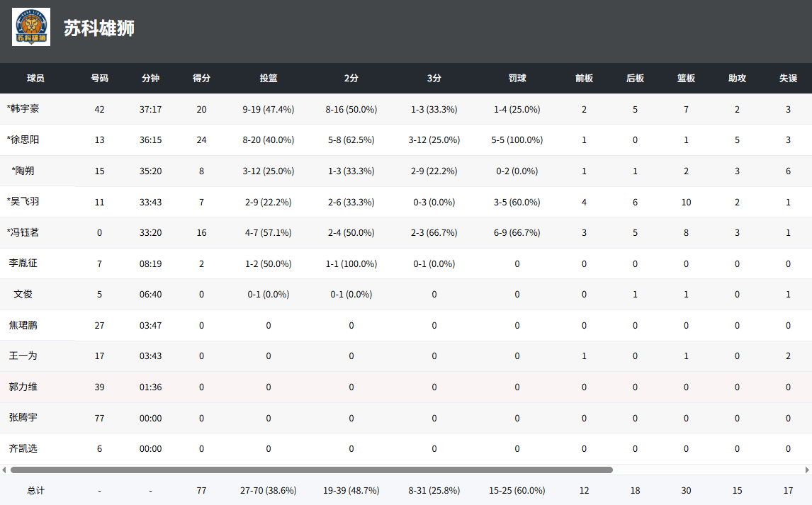Click the 篮板 column header
812x505 pixels.
(x=686, y=78)
